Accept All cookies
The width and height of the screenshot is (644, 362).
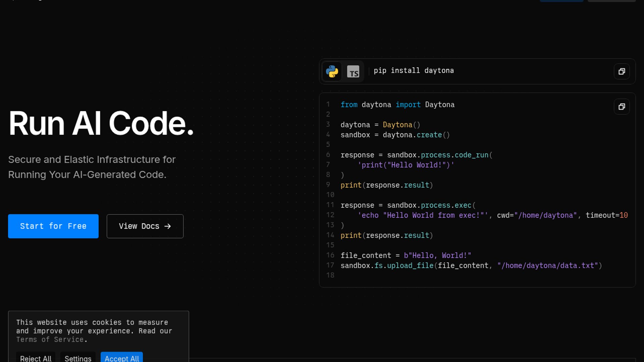coord(122,358)
